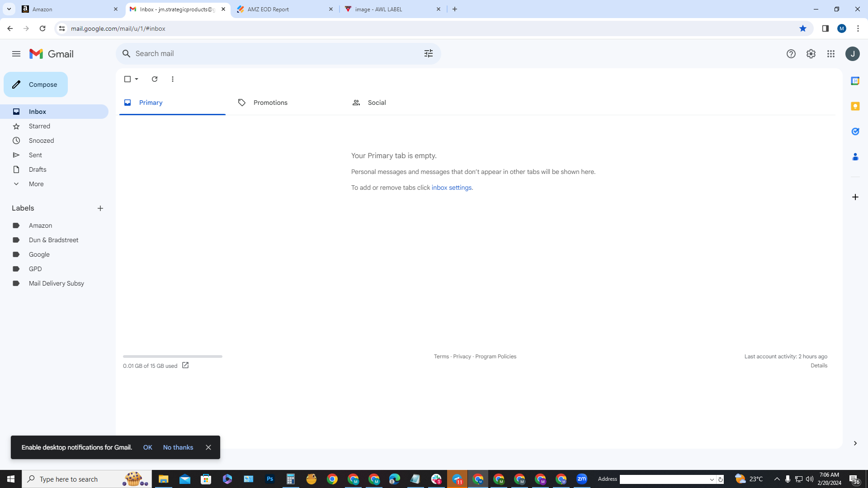Image resolution: width=868 pixels, height=488 pixels.
Task: Open Snoozed folder
Action: (54, 141)
